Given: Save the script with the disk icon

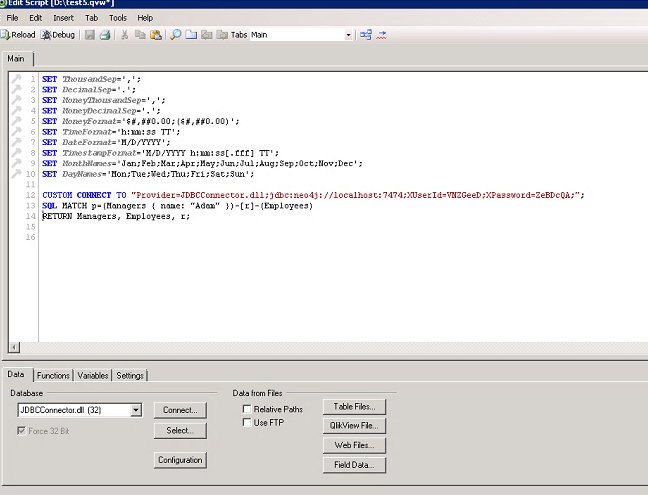Looking at the screenshot, I should click(x=89, y=35).
